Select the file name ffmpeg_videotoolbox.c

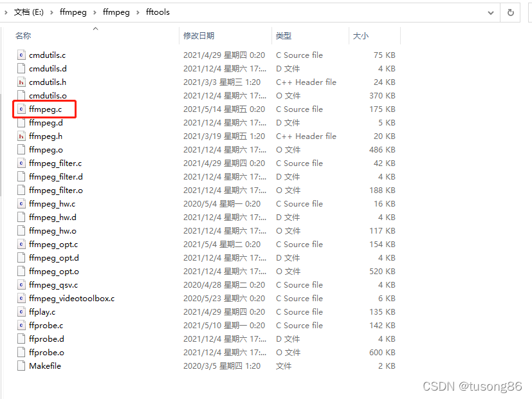pyautogui.click(x=71, y=298)
